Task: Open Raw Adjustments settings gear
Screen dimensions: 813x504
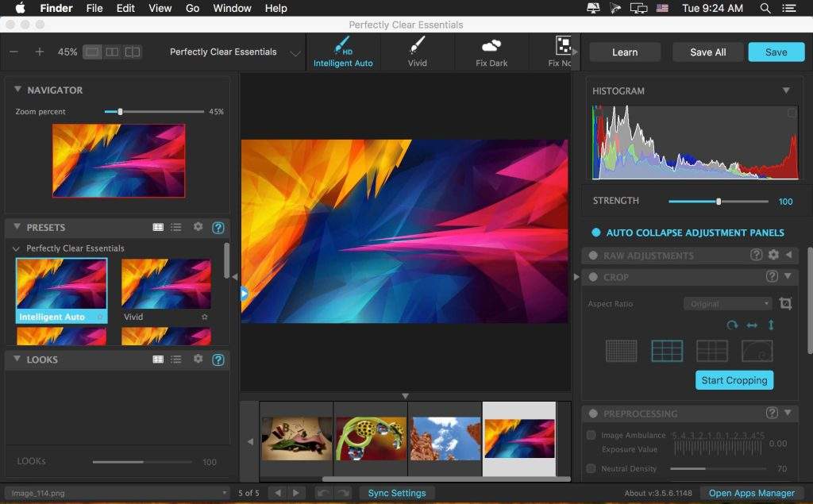Action: [773, 255]
